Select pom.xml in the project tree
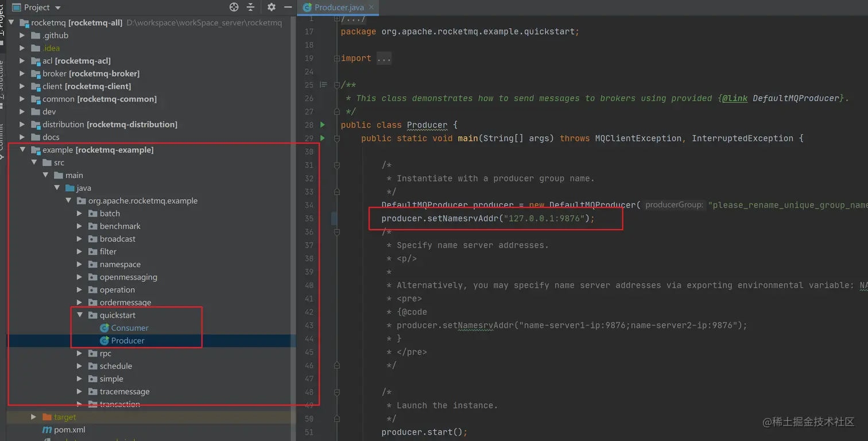868x441 pixels. (x=70, y=430)
